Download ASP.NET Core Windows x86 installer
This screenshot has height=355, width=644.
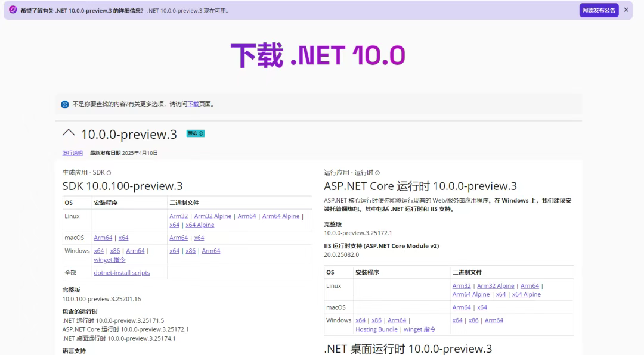tap(377, 320)
